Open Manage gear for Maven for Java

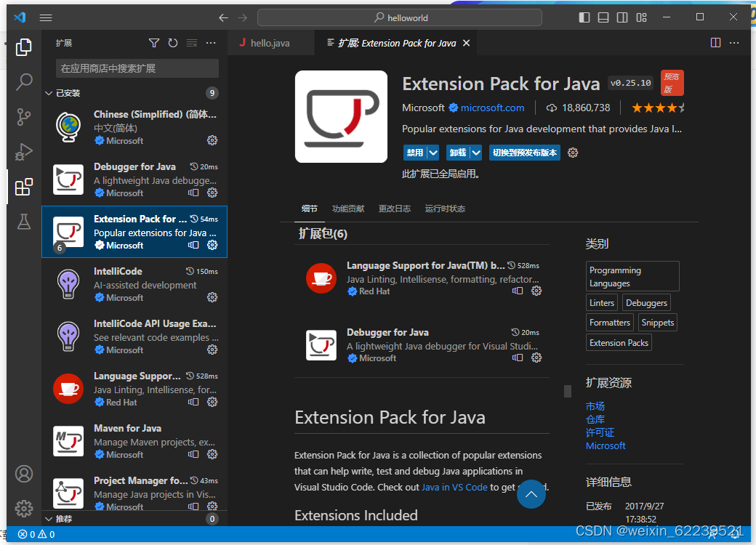[212, 454]
